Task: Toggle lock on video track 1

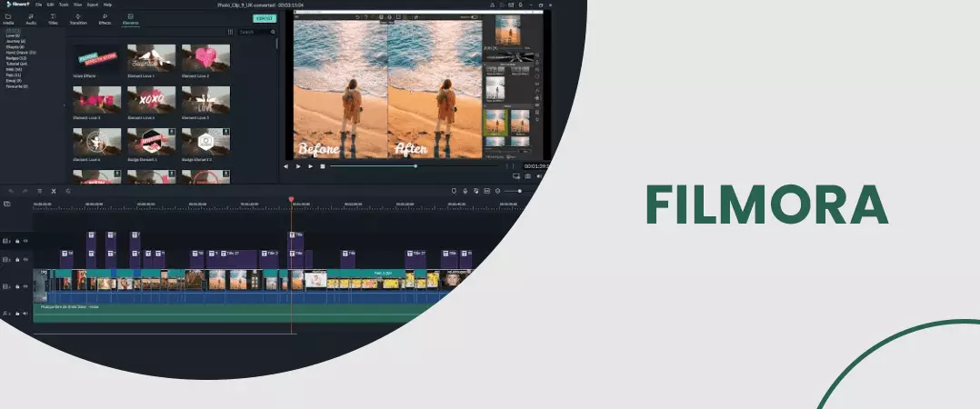Action: point(17,286)
